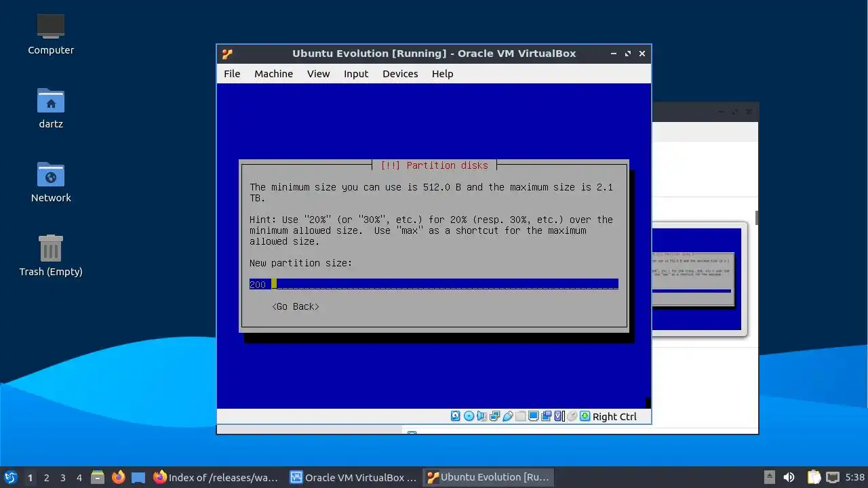Open the dartz home folder icon

pos(51,108)
